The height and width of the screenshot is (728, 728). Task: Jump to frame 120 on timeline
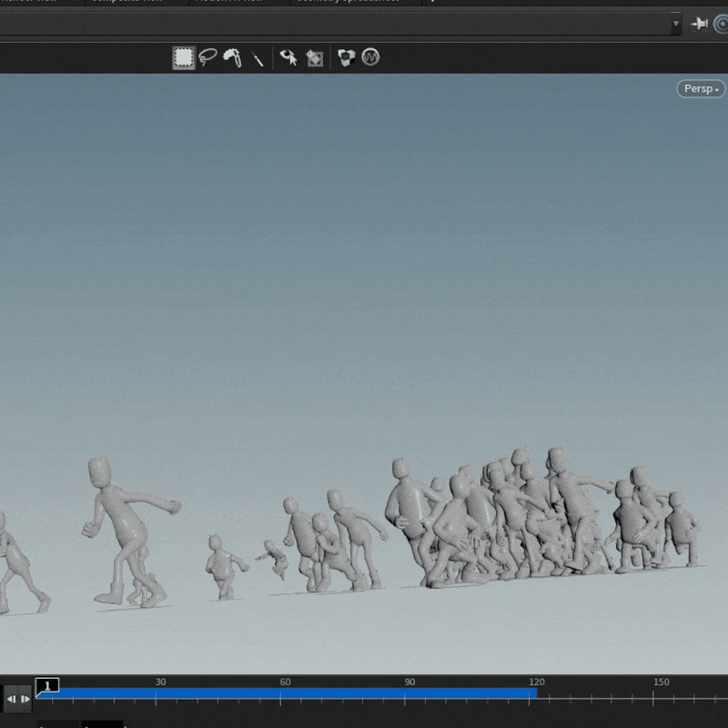tap(537, 682)
